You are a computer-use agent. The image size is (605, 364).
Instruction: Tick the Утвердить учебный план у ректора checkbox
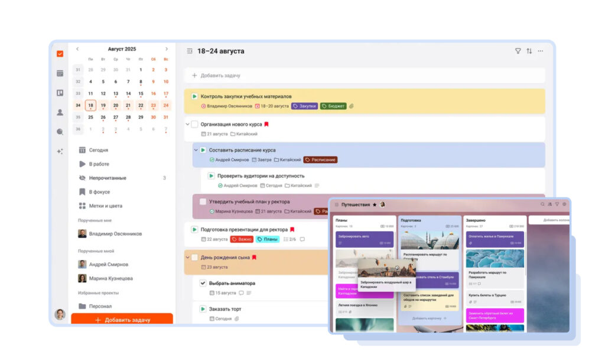(203, 201)
